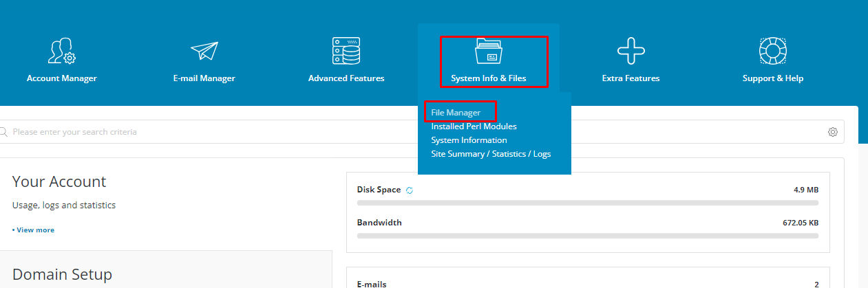
Task: Click the System Info & Files folder icon
Action: pyautogui.click(x=489, y=51)
